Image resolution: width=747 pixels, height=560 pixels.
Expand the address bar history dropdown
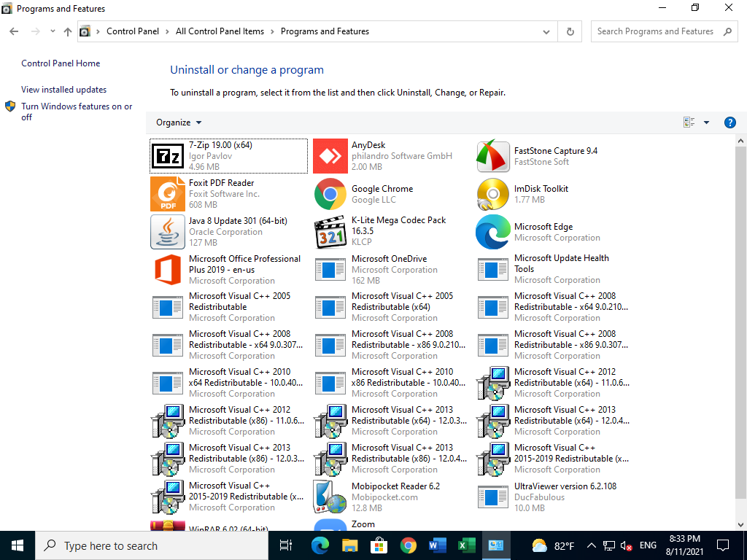pyautogui.click(x=546, y=32)
